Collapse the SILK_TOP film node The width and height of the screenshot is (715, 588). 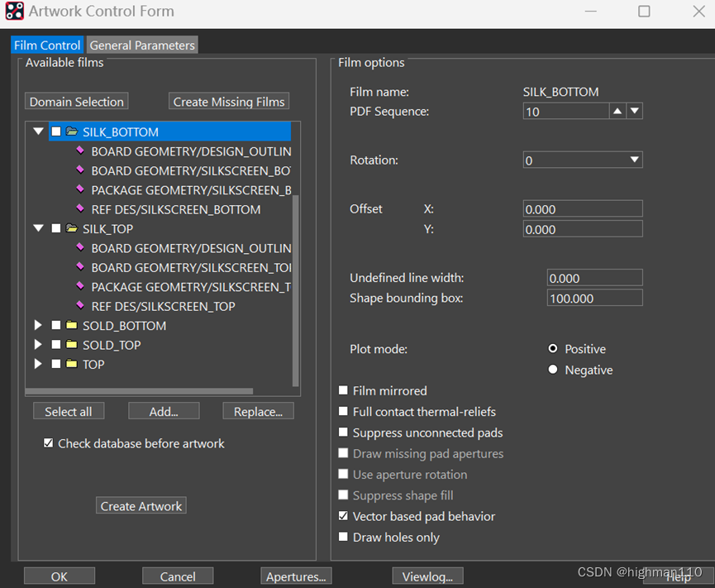38,229
